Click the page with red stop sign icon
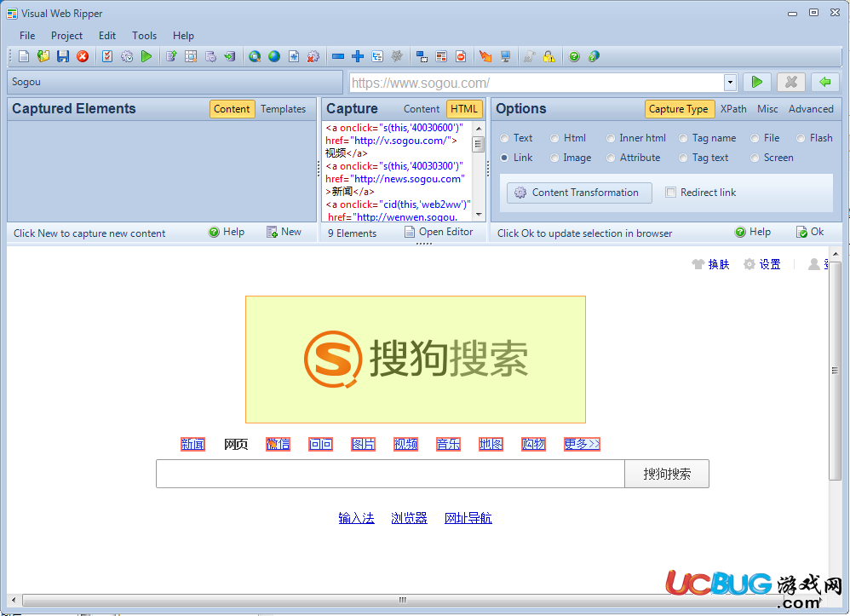The image size is (850, 616). click(461, 56)
